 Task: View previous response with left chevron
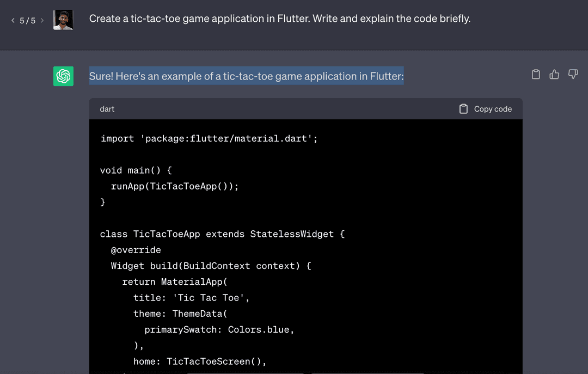(13, 20)
